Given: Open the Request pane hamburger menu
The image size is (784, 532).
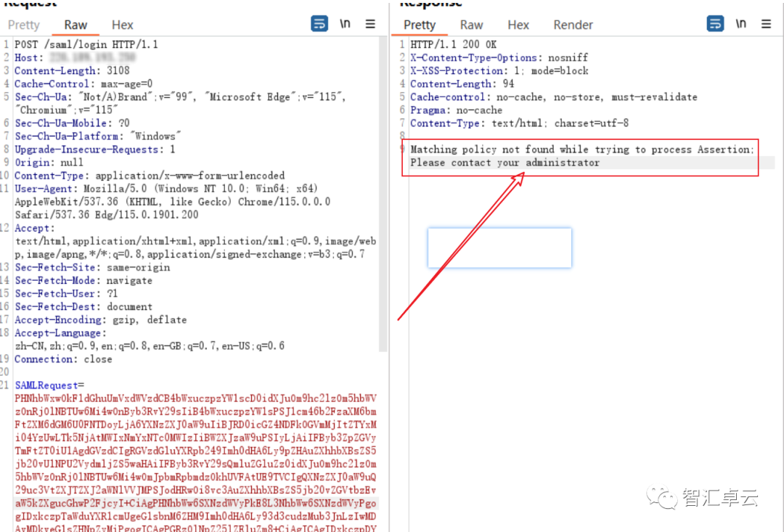Looking at the screenshot, I should pos(370,24).
